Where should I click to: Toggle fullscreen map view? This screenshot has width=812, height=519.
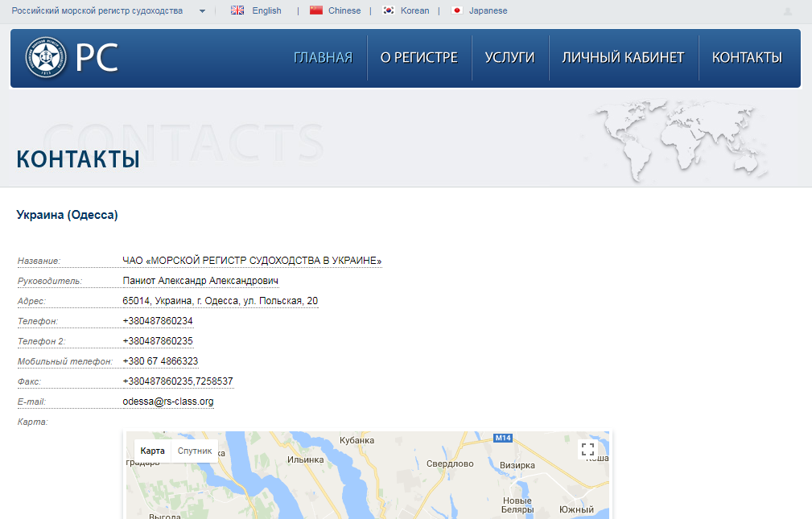point(587,450)
